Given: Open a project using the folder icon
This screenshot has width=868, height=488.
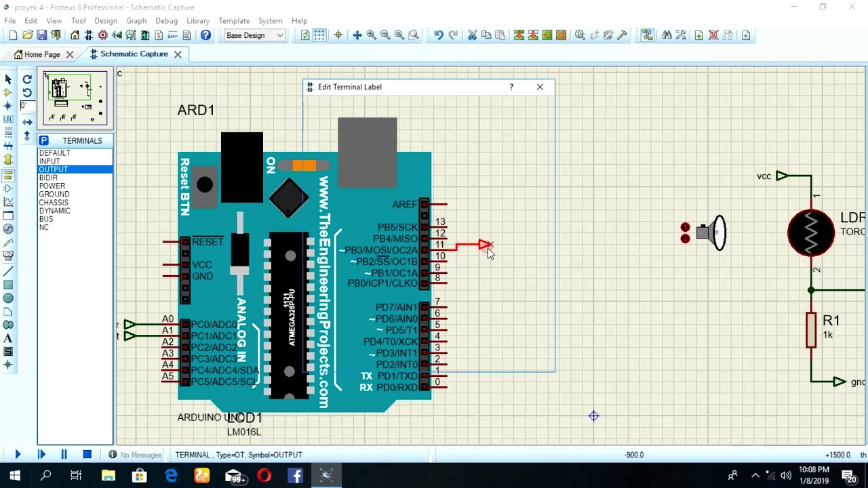Looking at the screenshot, I should click(x=27, y=35).
